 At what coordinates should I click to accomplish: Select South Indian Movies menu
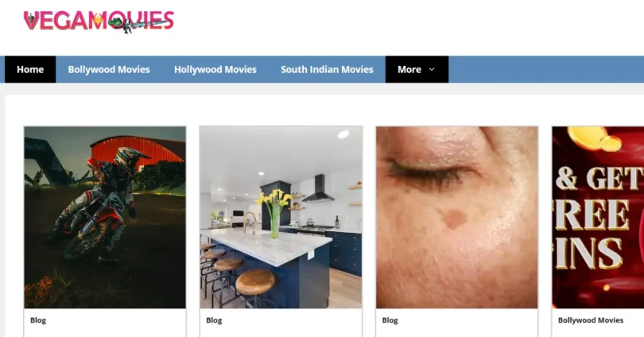pyautogui.click(x=327, y=69)
